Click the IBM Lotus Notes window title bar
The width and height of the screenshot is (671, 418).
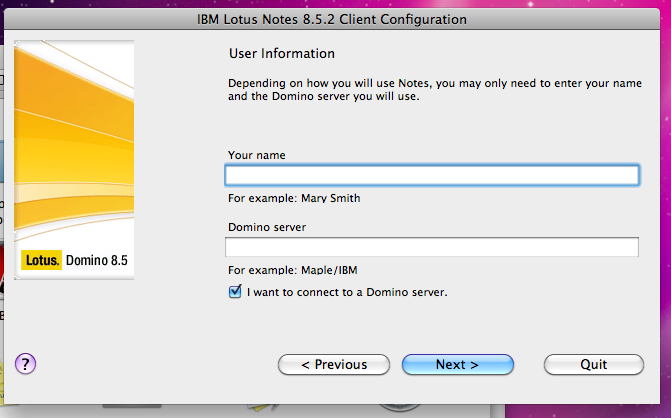click(x=332, y=19)
